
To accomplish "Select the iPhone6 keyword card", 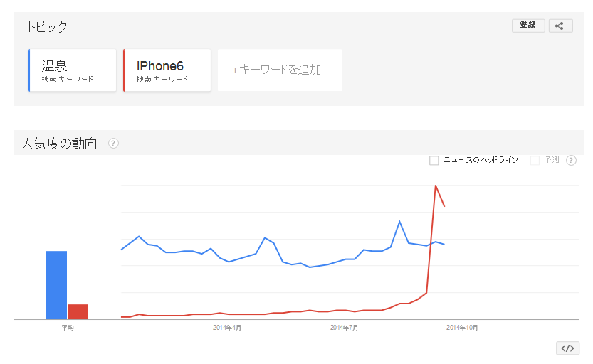I will [167, 70].
